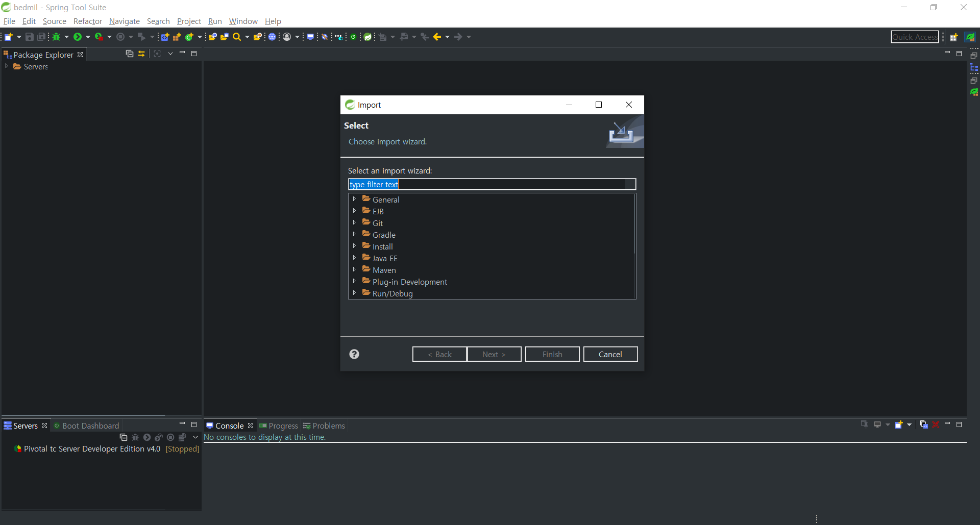Click the green Run icon in toolbar
This screenshot has width=980, height=525.
[78, 37]
